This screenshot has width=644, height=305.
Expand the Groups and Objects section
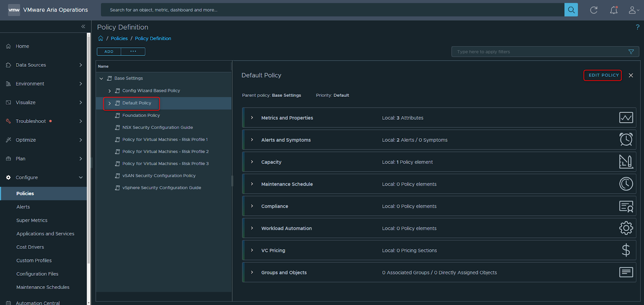point(252,272)
